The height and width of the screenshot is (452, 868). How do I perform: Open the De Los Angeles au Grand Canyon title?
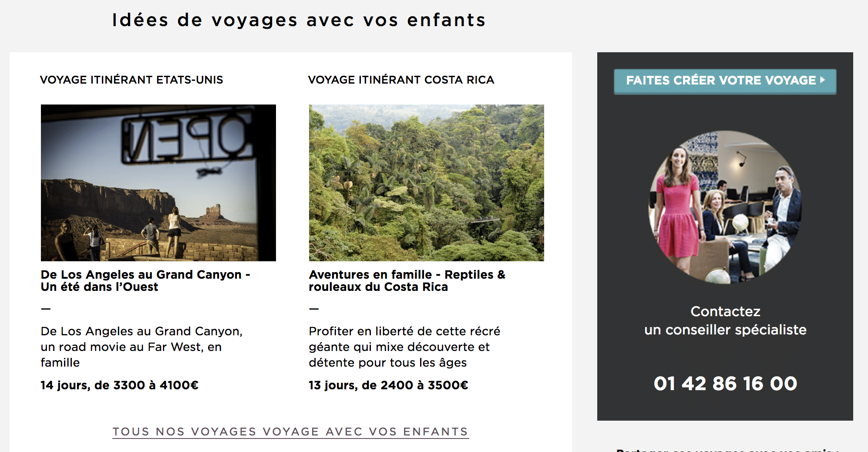tap(145, 281)
